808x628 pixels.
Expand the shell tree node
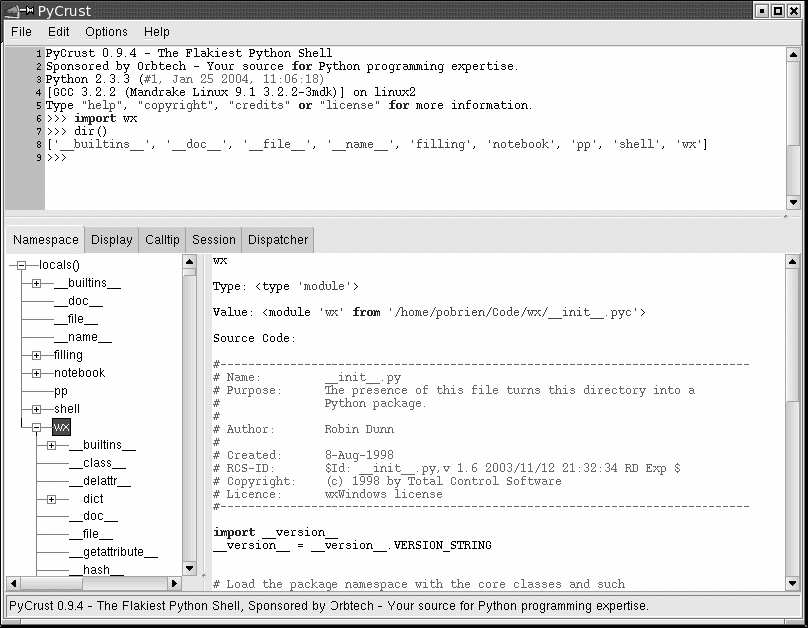[37, 409]
